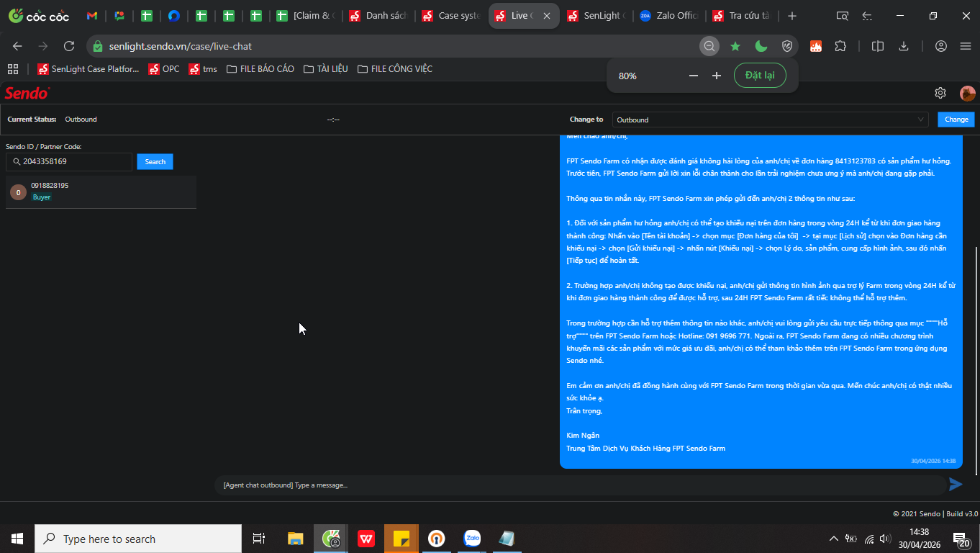Viewport: 980px width, 553px height.
Task: Zoom in with the plus button
Action: (717, 76)
